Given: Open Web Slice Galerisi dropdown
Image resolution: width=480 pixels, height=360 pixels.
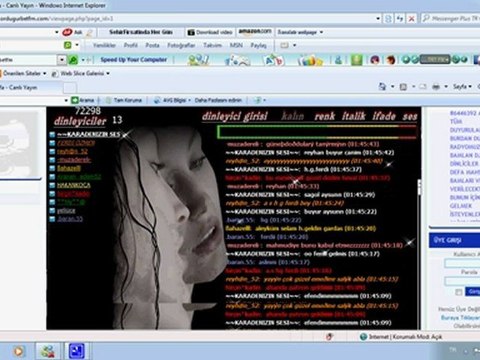Looking at the screenshot, I should (81, 73).
